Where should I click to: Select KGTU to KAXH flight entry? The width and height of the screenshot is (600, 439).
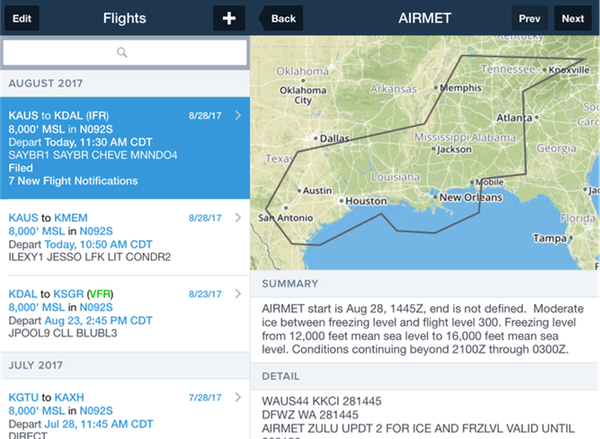125,409
